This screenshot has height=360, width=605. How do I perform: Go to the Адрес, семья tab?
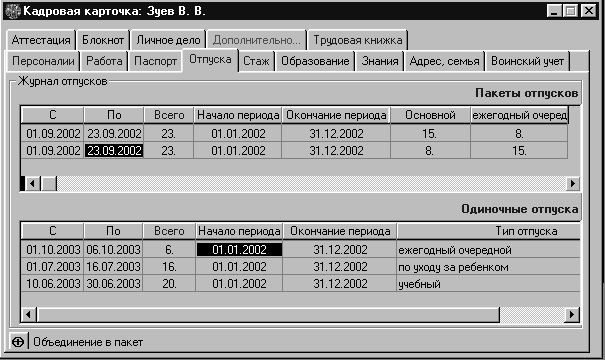tap(444, 61)
